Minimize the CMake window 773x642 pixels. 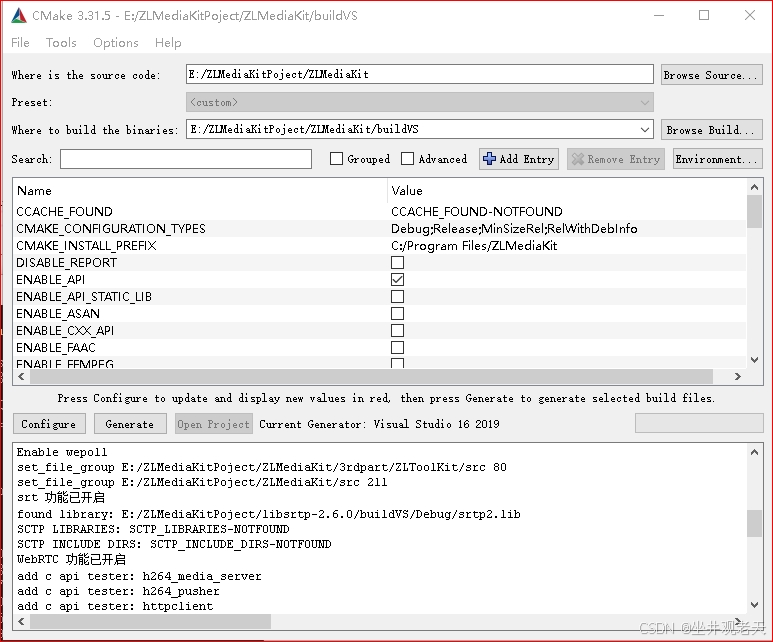tap(659, 15)
